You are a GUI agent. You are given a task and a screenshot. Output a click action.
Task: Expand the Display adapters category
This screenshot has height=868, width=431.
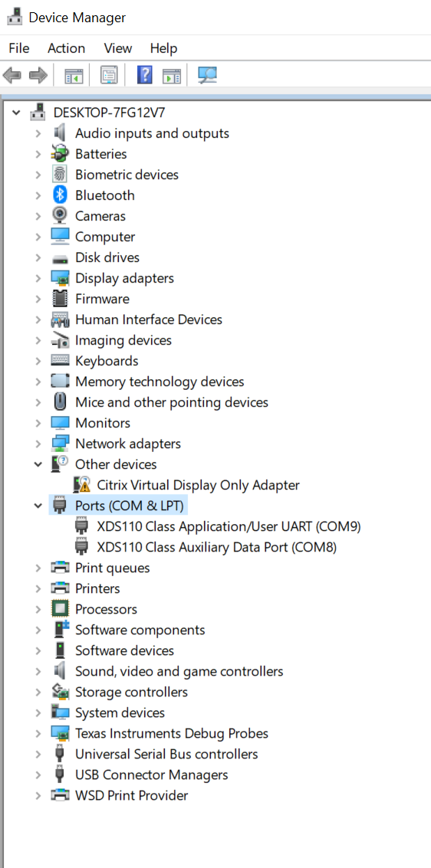click(x=38, y=278)
